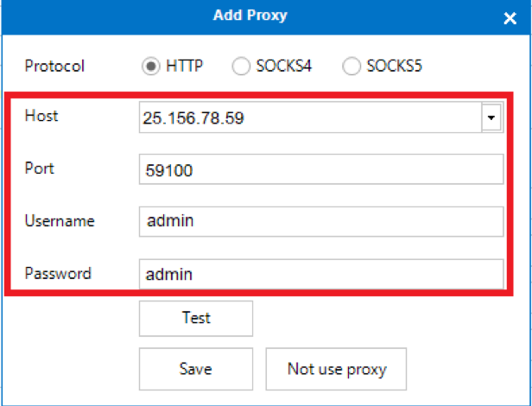532x406 pixels.
Task: Save the proxy settings
Action: (x=196, y=369)
